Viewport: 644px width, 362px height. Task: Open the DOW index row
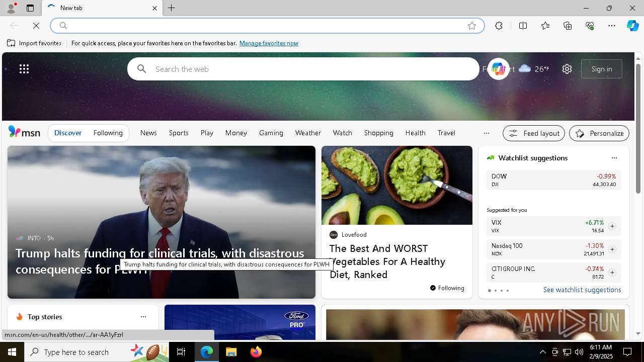pos(553,180)
